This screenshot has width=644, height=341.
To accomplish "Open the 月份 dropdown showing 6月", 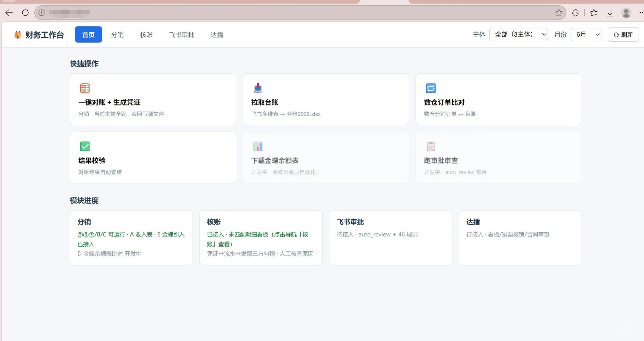I will (x=586, y=34).
